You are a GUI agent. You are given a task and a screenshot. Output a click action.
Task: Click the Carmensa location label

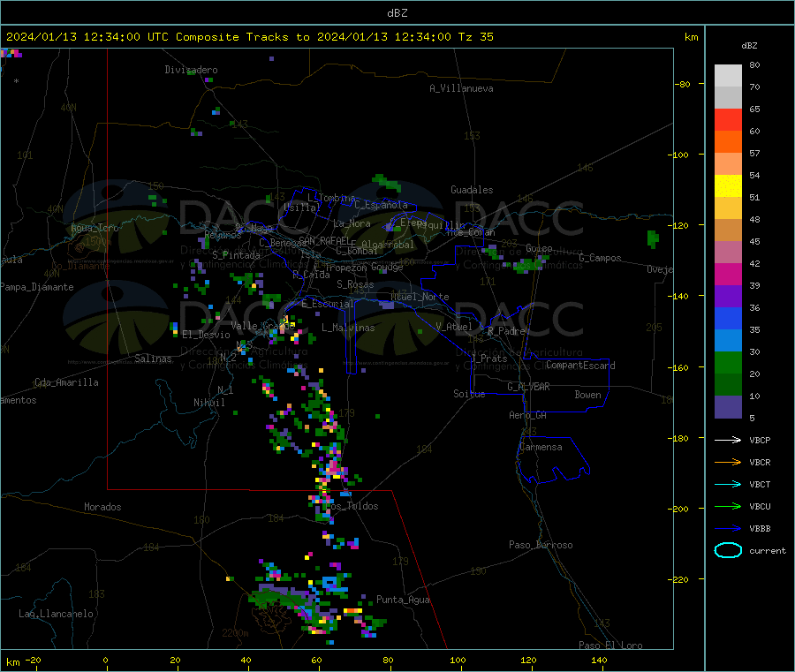coord(541,447)
